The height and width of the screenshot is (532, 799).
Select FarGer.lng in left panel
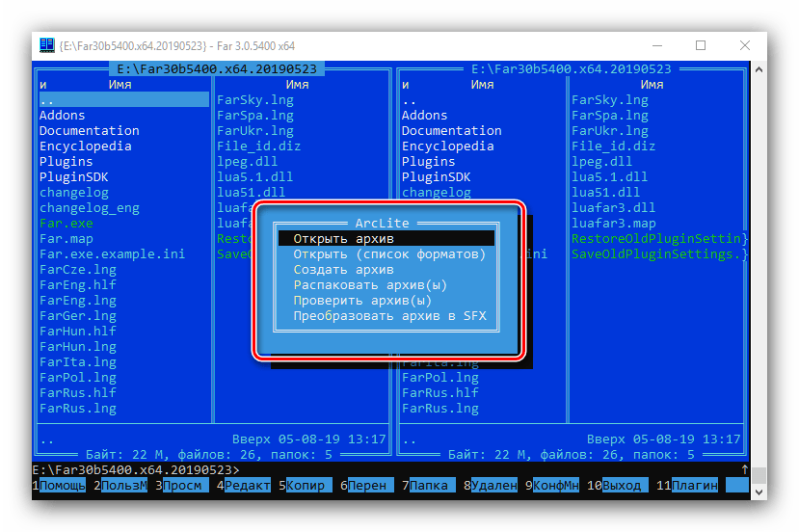[x=78, y=316]
